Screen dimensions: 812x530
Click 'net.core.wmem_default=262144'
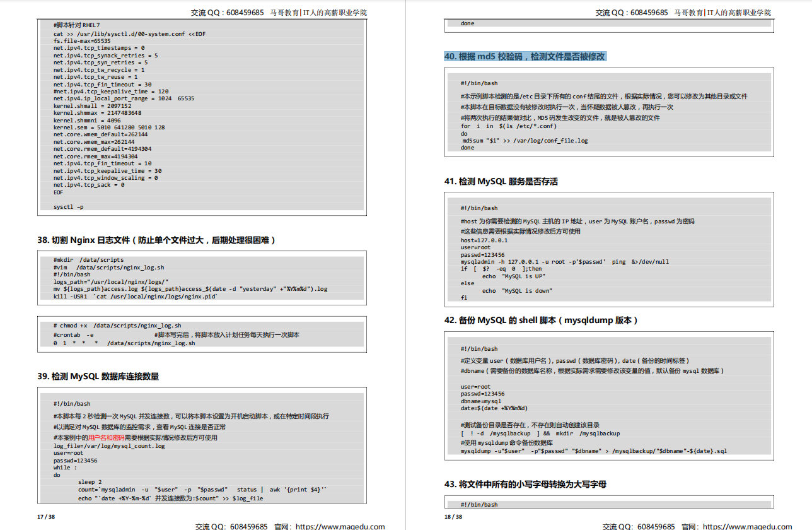tap(101, 134)
